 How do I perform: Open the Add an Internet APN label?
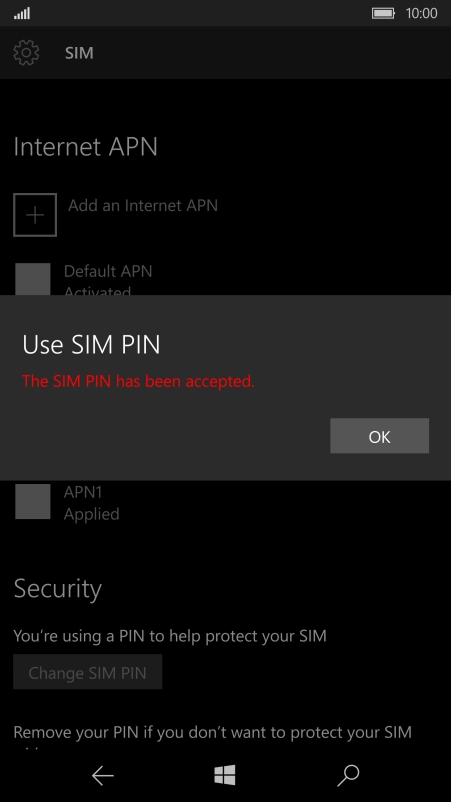pyautogui.click(x=143, y=206)
